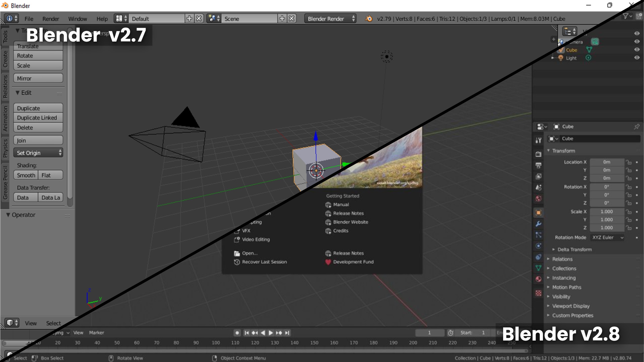Click the Location X value field

pos(607,162)
